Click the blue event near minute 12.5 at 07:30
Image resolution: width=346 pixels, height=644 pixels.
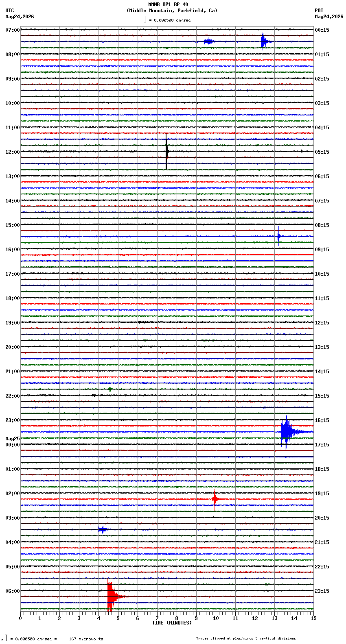265,41
